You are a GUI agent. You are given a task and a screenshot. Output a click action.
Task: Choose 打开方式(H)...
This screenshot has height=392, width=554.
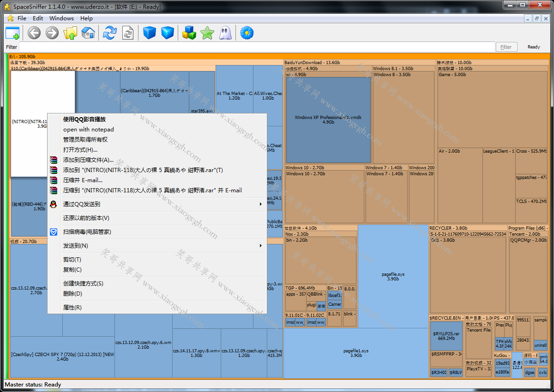tap(157, 150)
